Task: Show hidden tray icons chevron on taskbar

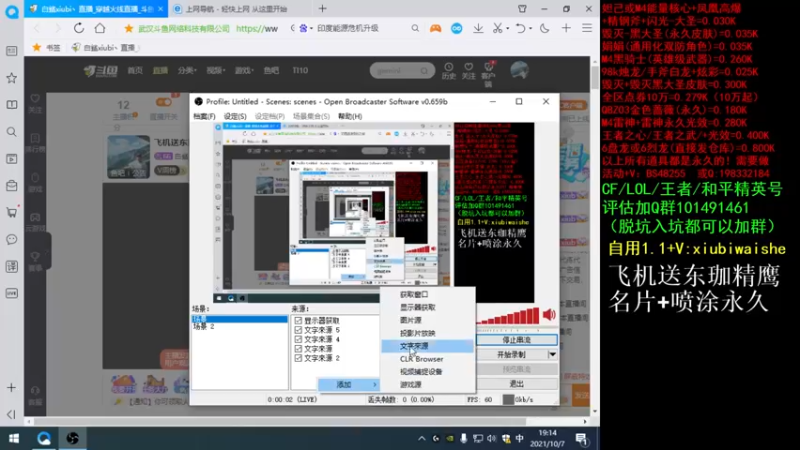Action: tap(421, 438)
